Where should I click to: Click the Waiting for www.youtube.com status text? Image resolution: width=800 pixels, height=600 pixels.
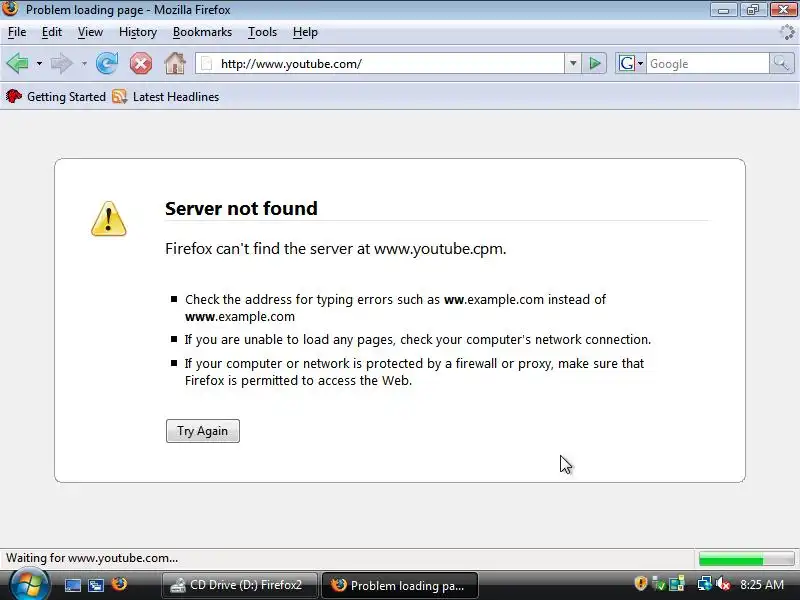click(x=92, y=558)
